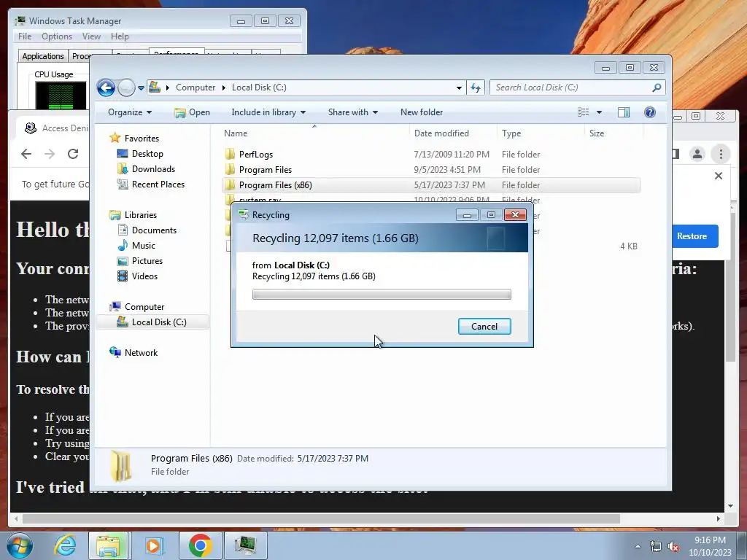The height and width of the screenshot is (560, 747).
Task: Sort by the Name column header
Action: point(236,133)
